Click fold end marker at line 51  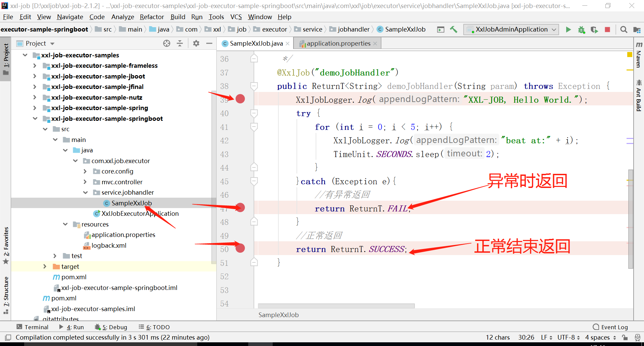click(x=254, y=262)
